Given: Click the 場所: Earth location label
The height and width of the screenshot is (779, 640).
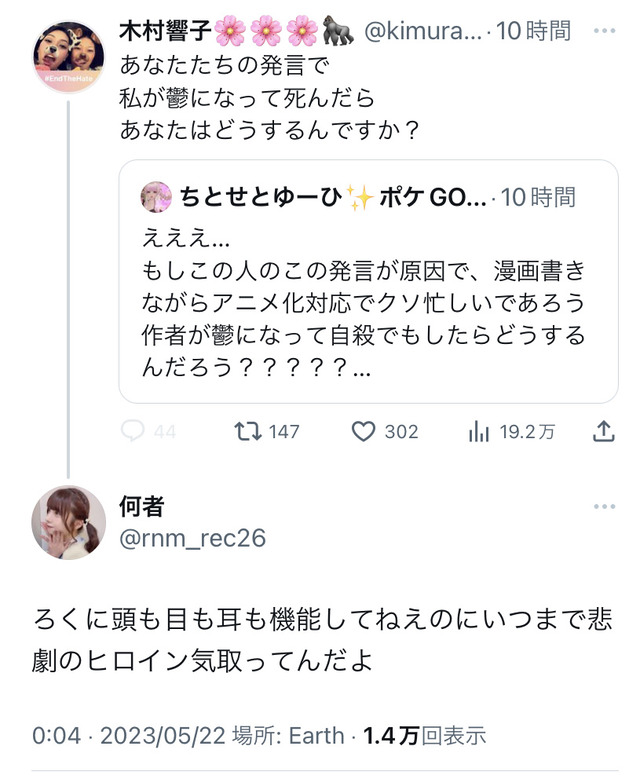Looking at the screenshot, I should (289, 736).
